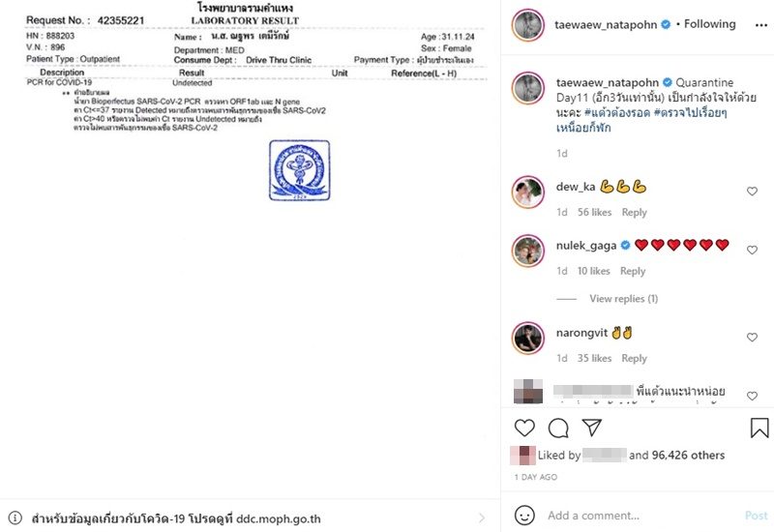The height and width of the screenshot is (532, 774).
Task: Share post via paper plane icon
Action: tap(591, 428)
